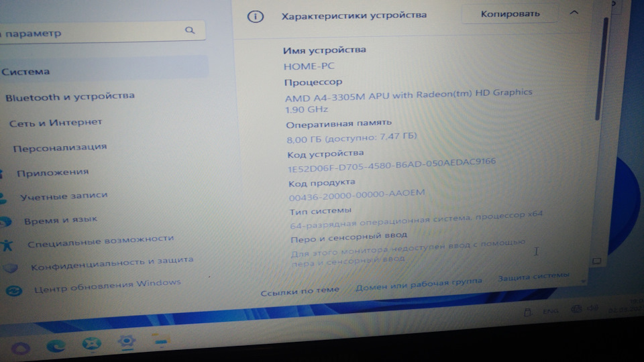This screenshot has height=362, width=644.
Task: Click the Копировать button
Action: 510,14
